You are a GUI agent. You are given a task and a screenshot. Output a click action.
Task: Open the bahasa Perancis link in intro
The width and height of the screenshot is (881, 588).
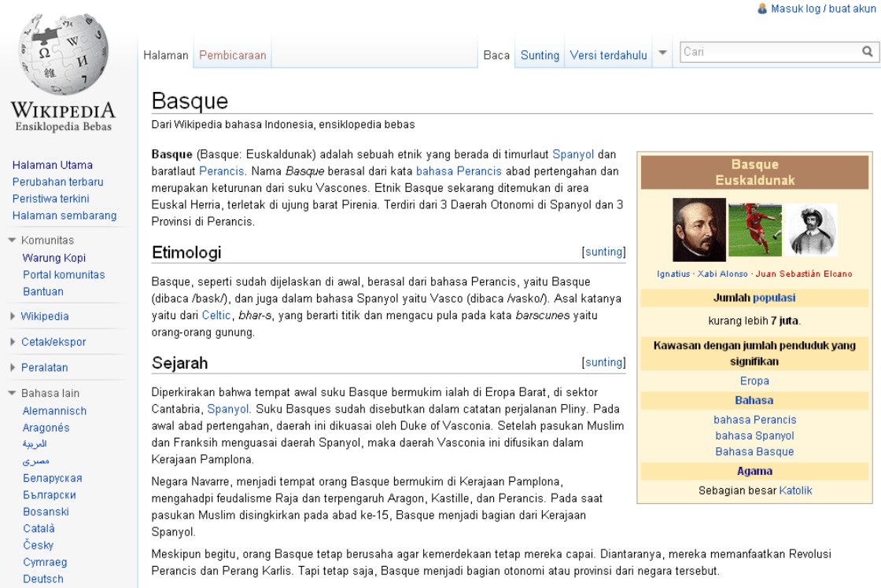click(459, 171)
